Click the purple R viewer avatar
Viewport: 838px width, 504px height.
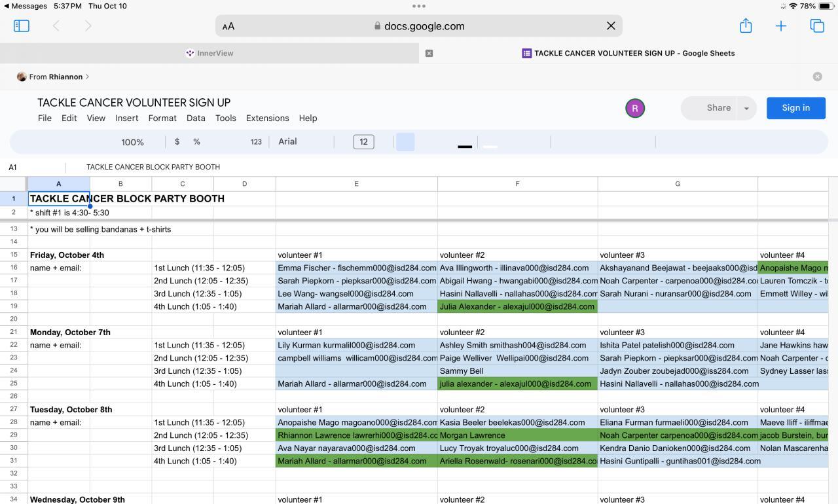tap(635, 108)
